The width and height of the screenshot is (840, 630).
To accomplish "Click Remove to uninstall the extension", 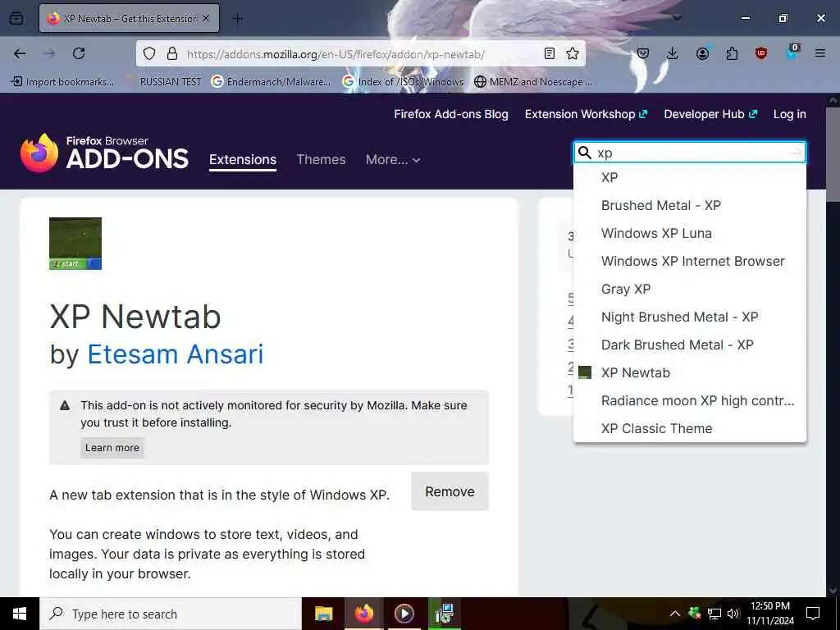I will 450,491.
